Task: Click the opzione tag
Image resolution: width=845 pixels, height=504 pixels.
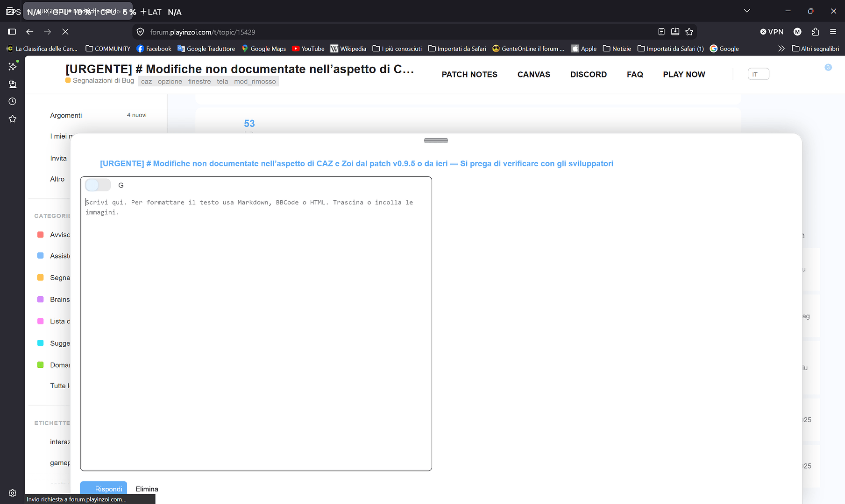Action: coord(170,82)
